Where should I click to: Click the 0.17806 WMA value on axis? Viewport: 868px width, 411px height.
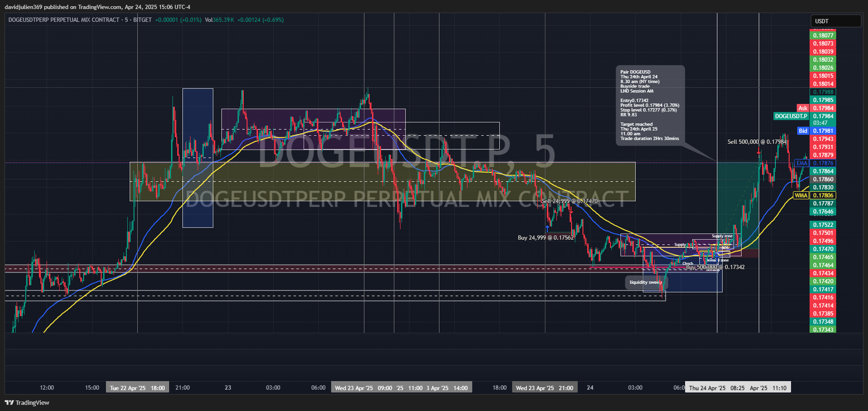coord(823,196)
